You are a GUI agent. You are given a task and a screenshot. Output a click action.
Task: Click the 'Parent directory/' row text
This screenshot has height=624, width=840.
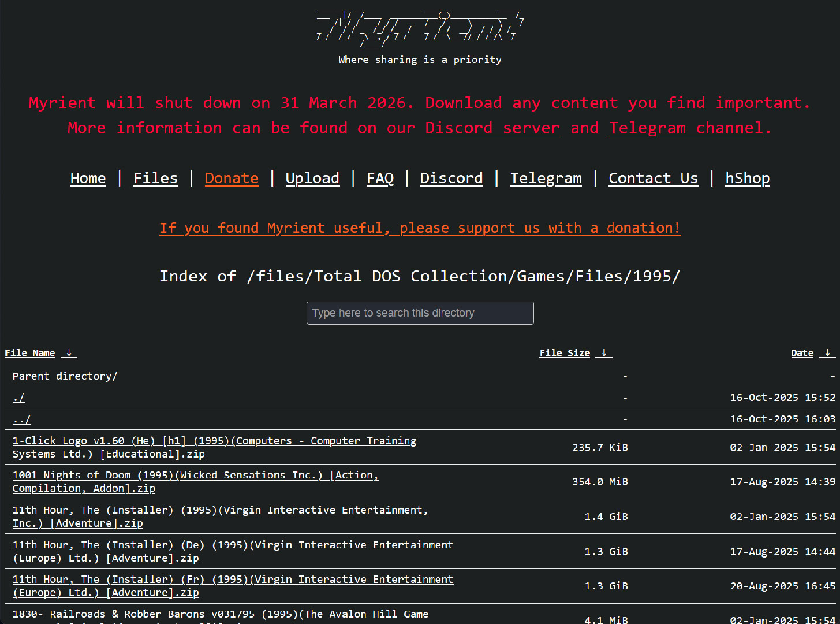pyautogui.click(x=65, y=376)
